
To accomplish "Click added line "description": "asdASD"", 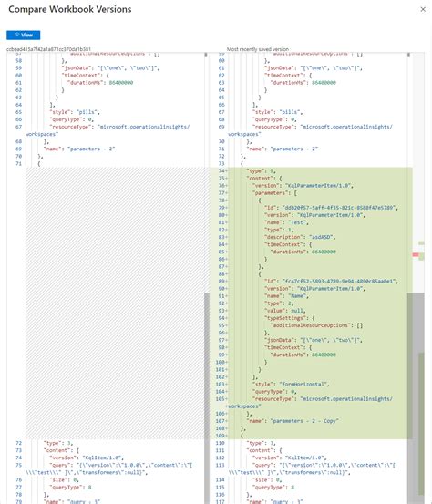I will [x=300, y=237].
